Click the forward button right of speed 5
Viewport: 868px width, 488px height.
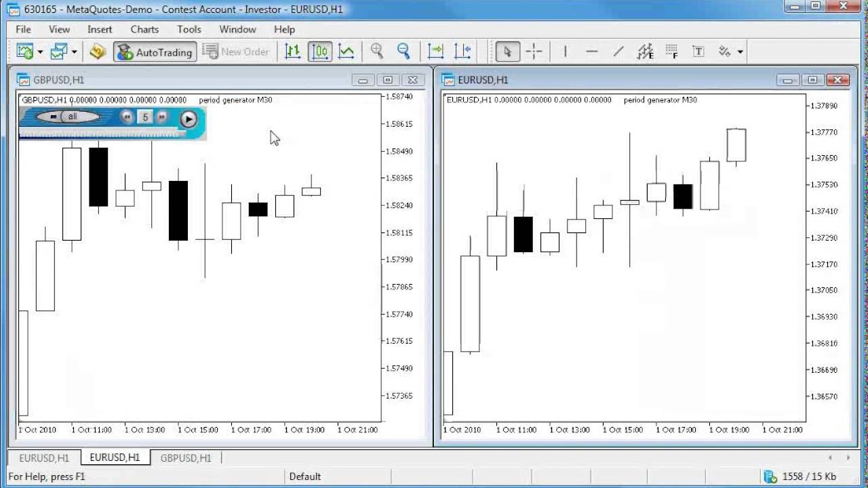(161, 117)
